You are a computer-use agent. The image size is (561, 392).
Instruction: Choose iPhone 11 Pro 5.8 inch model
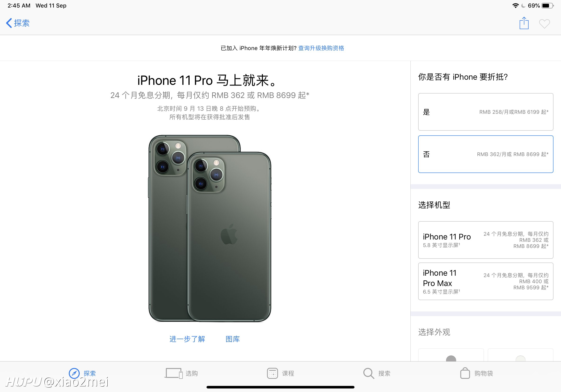click(486, 240)
